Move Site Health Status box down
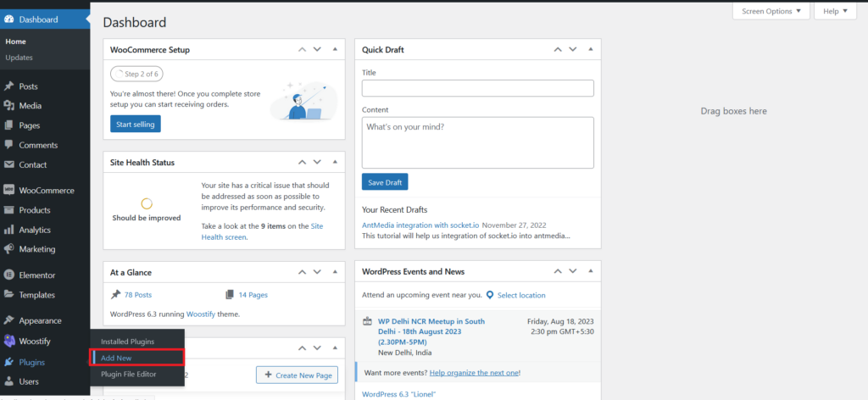Screen dimensions: 868x400 [x=317, y=162]
